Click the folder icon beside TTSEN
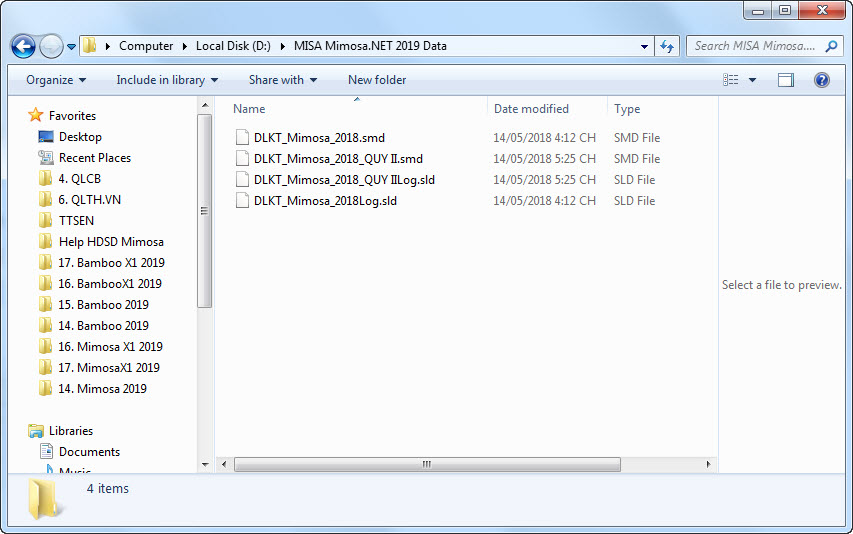 46,220
